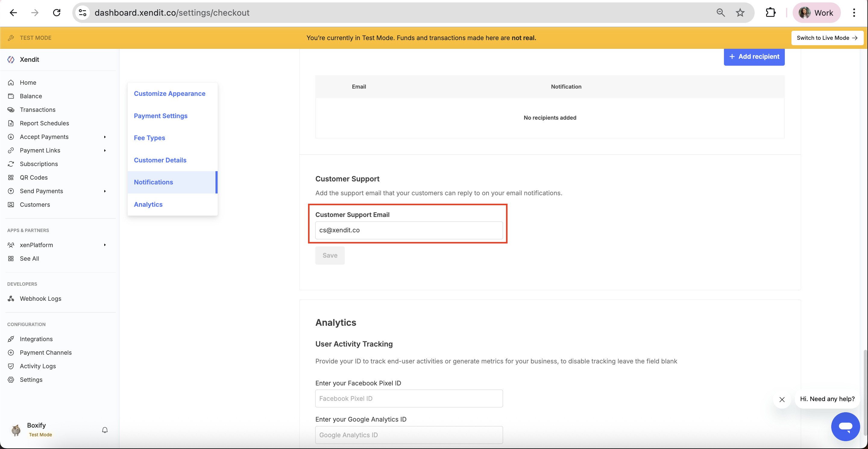The height and width of the screenshot is (449, 868).
Task: Click the Add recipient button
Action: (754, 57)
